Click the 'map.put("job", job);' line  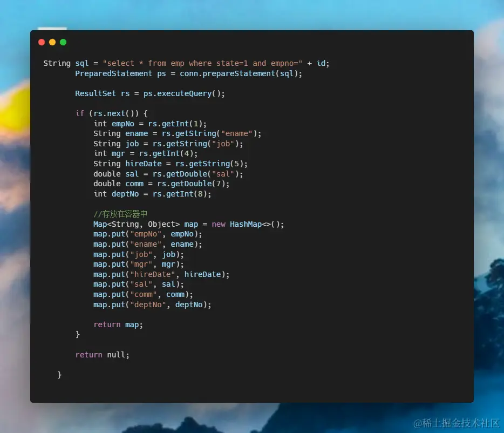click(139, 254)
